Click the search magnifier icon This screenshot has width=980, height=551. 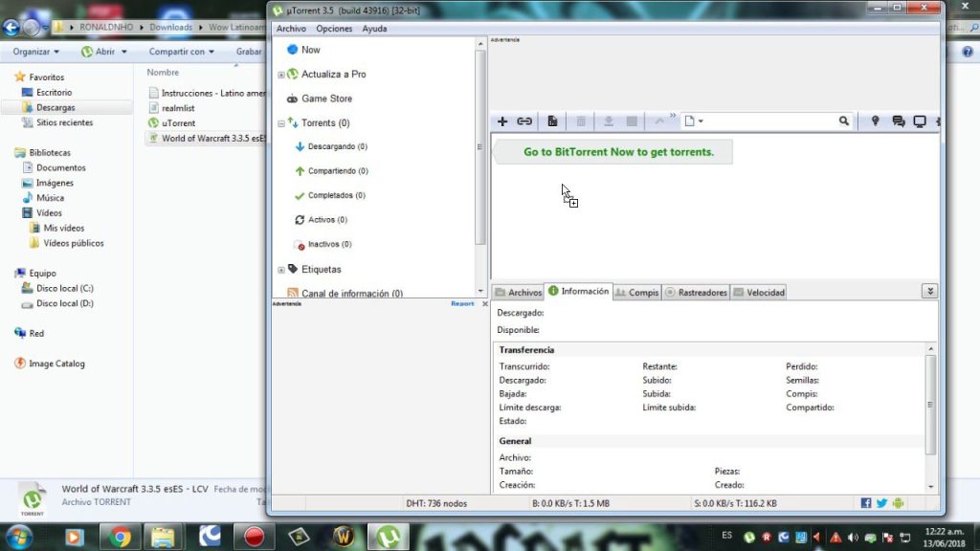click(843, 121)
